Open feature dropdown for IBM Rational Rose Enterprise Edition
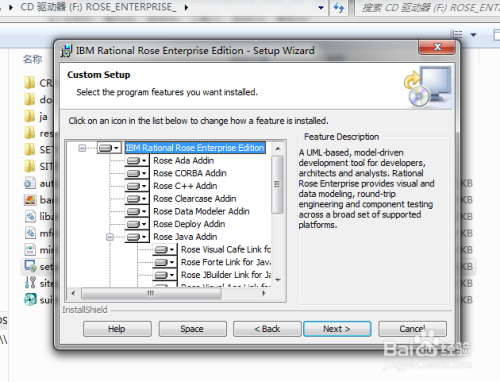Screen dimensions: 500x382 pos(110,148)
